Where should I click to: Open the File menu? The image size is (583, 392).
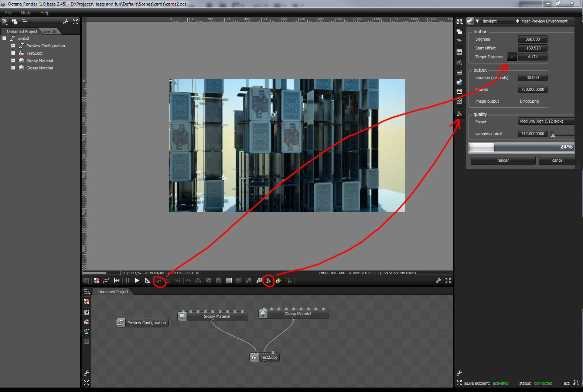[x=8, y=13]
